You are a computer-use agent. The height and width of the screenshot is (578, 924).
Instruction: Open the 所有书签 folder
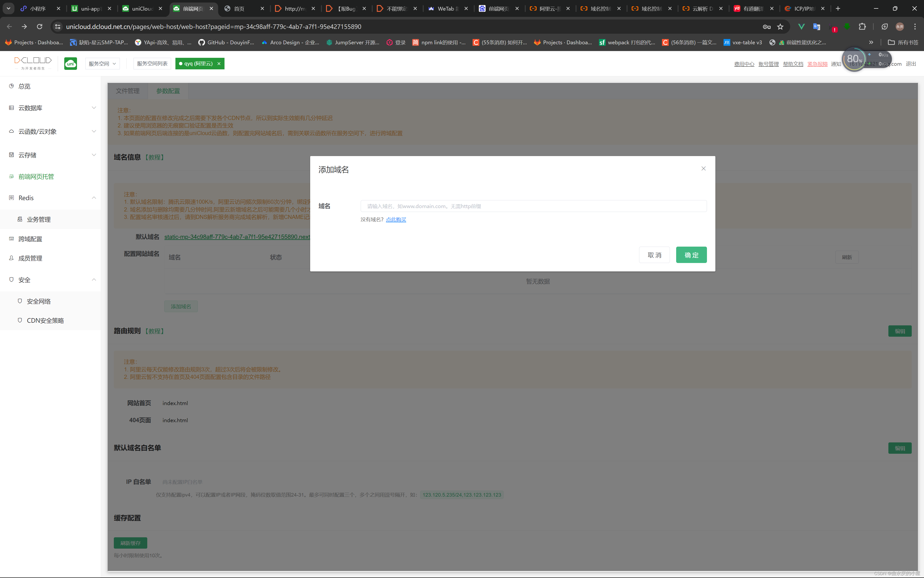[x=903, y=42]
